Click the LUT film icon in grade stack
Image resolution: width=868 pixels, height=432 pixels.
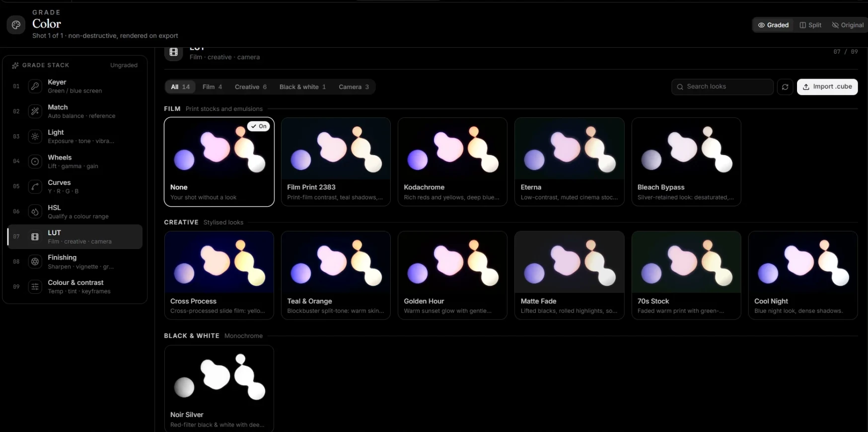(x=35, y=237)
